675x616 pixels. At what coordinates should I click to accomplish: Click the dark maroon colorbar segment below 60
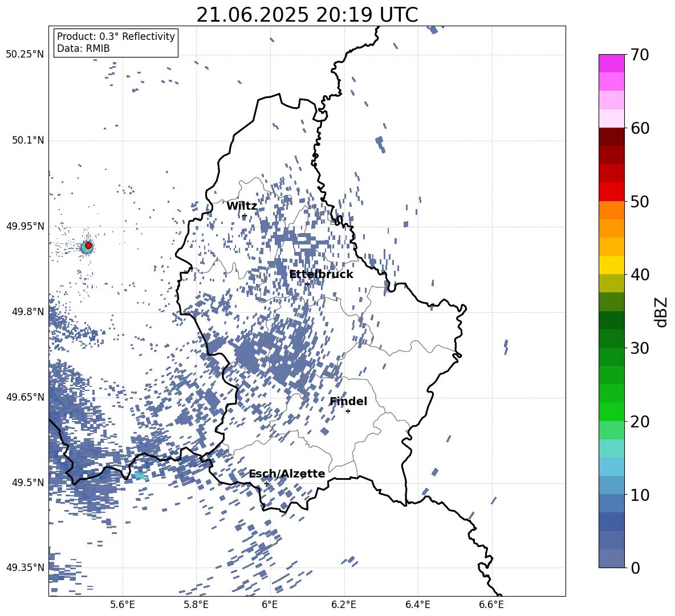(x=611, y=137)
